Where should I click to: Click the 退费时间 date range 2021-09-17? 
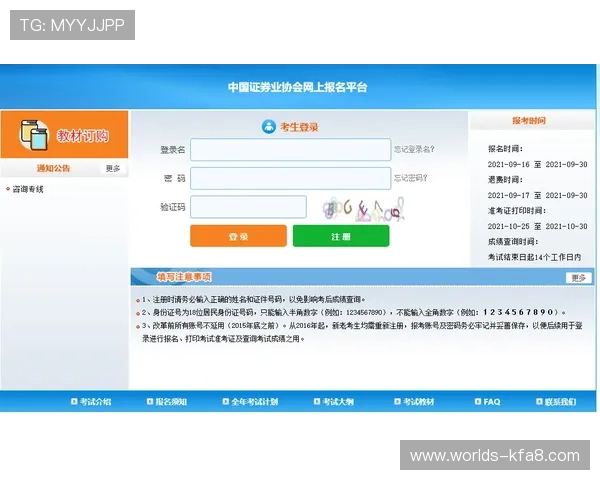(537, 195)
